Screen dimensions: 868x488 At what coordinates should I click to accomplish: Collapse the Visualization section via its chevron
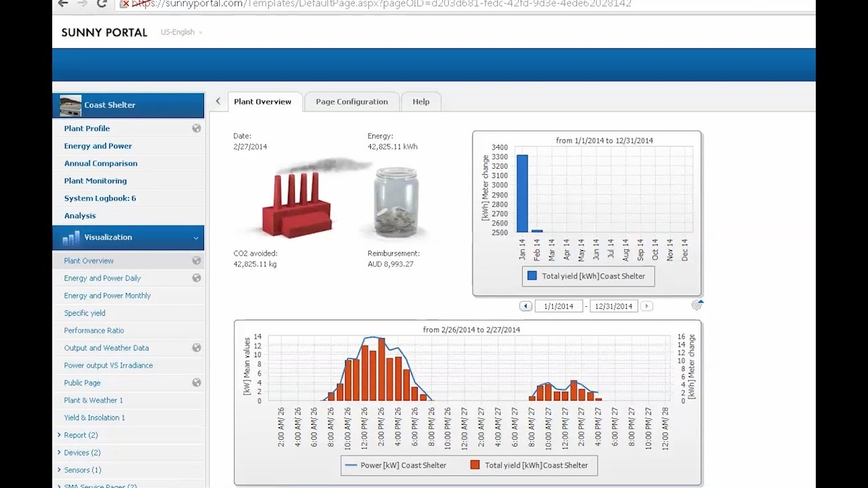pos(195,237)
